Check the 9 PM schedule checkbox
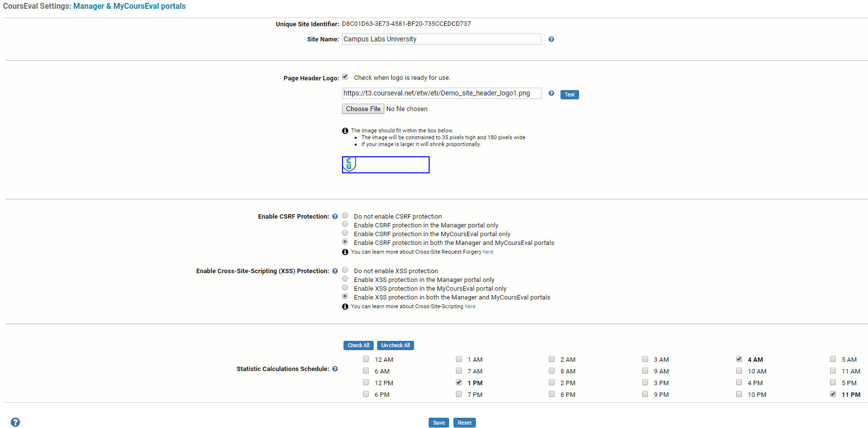 pyautogui.click(x=645, y=394)
